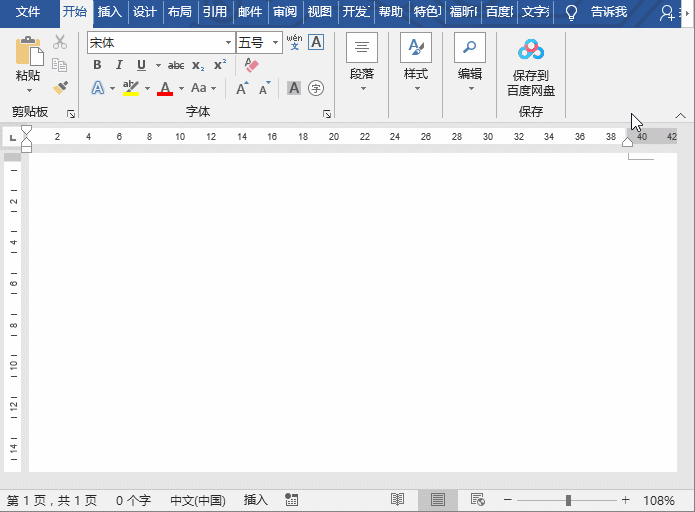This screenshot has height=512, width=695.
Task: Click the Change Case Aa button
Action: pos(199,88)
